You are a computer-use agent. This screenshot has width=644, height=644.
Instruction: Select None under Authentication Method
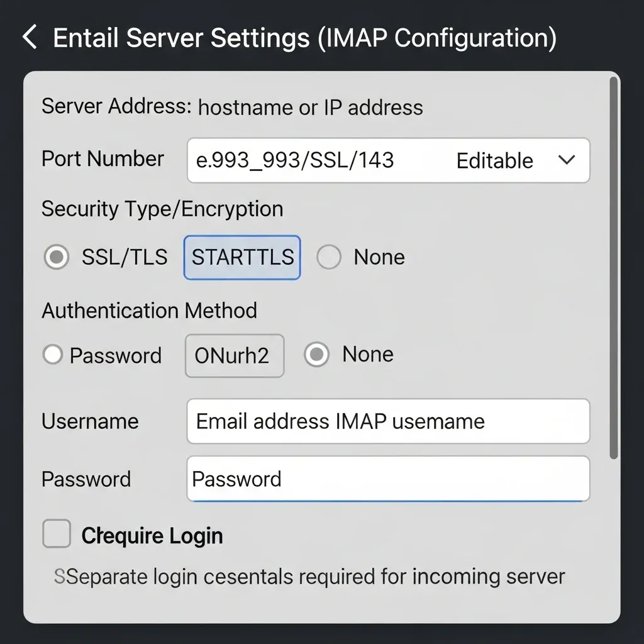tap(316, 355)
